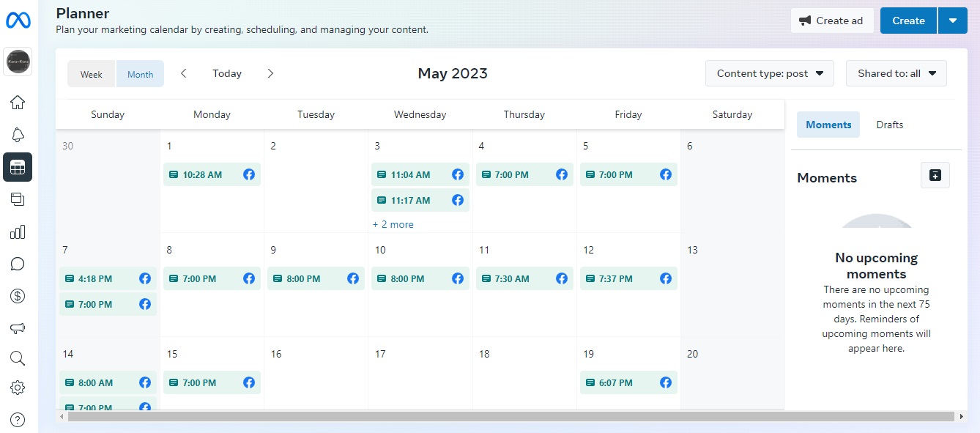
Task: Open Notifications bell in sidebar
Action: [18, 135]
